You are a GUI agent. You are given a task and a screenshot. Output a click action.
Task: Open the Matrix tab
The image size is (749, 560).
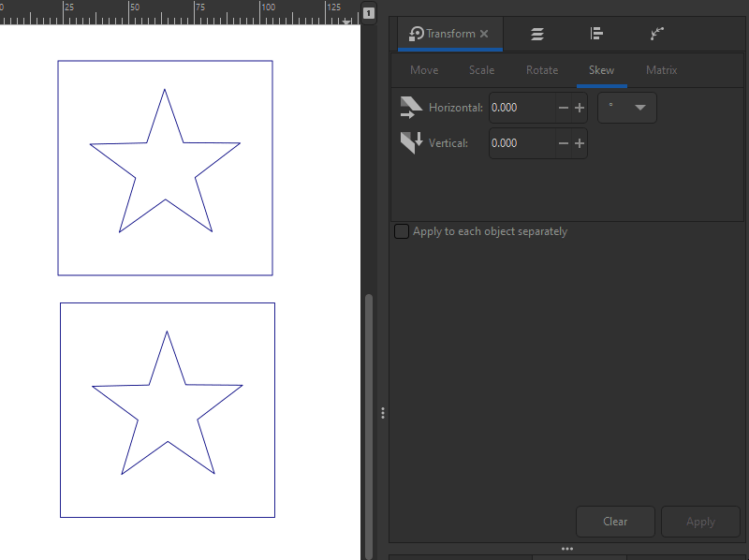pyautogui.click(x=661, y=69)
